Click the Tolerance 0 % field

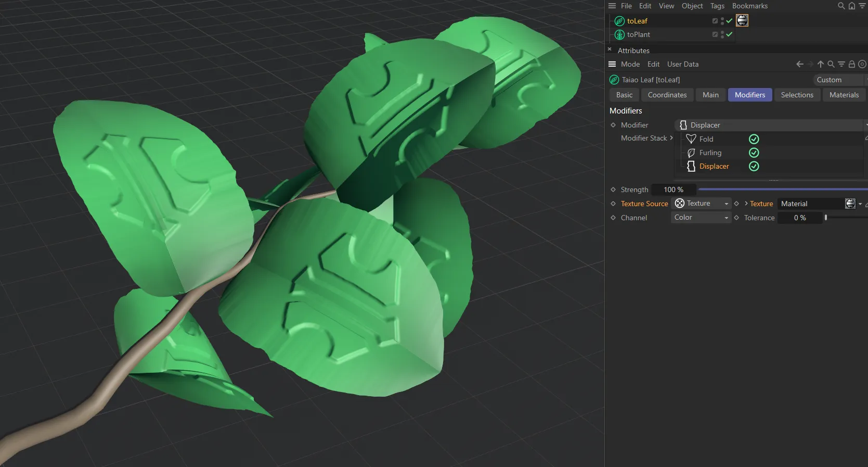pyautogui.click(x=800, y=218)
